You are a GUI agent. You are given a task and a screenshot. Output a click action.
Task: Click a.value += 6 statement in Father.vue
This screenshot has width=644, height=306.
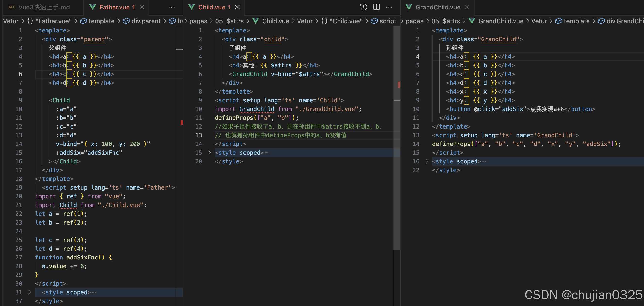(x=64, y=266)
